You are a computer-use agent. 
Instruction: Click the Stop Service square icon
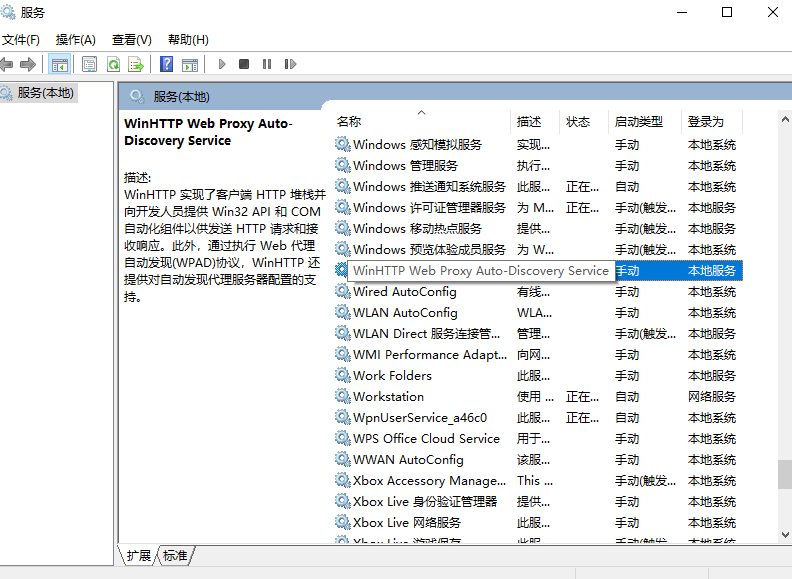point(244,64)
